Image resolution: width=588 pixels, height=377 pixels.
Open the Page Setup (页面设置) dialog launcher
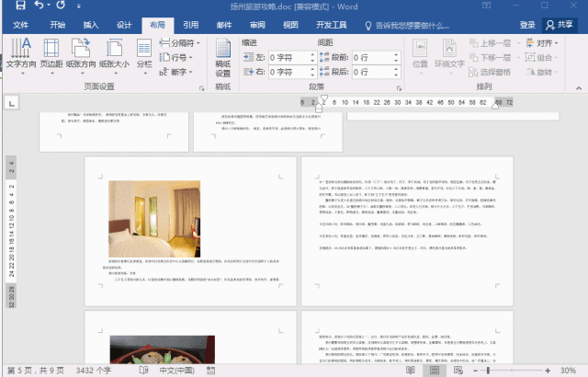(201, 86)
